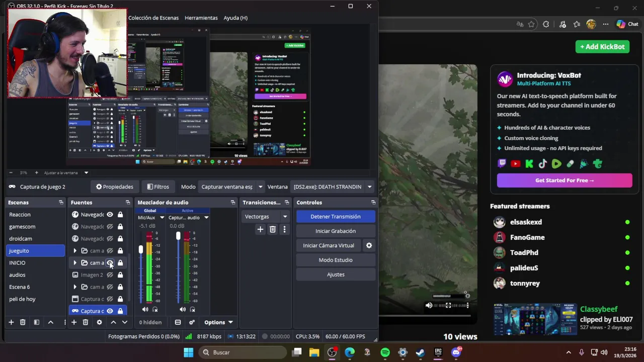Click Detener Transmisión button
The height and width of the screenshot is (362, 644).
[336, 217]
